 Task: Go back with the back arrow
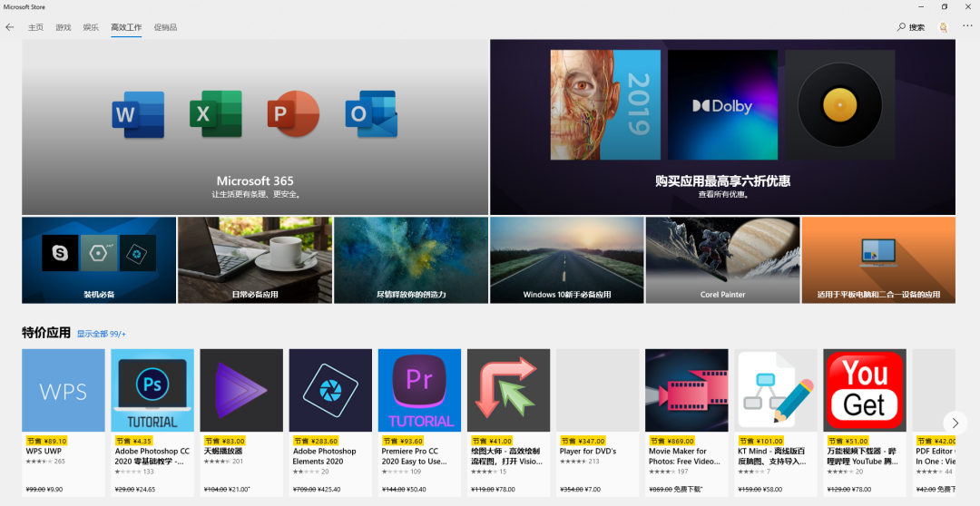[9, 27]
